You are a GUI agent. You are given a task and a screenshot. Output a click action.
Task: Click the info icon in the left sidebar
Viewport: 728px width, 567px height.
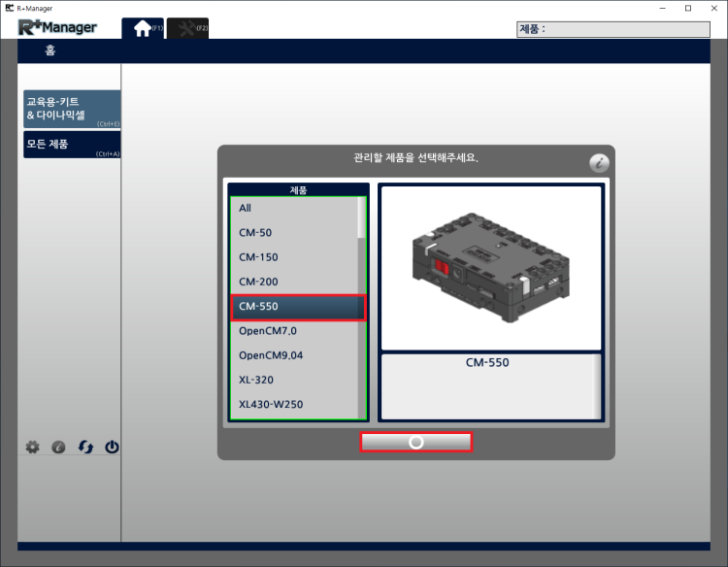coord(58,448)
